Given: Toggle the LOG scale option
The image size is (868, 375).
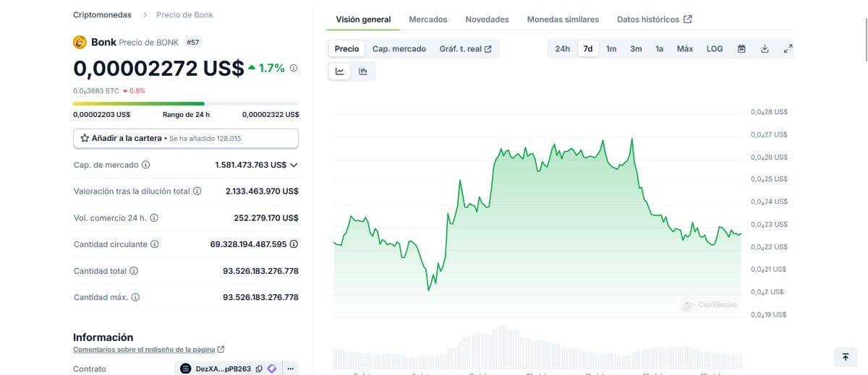Looking at the screenshot, I should tap(715, 49).
